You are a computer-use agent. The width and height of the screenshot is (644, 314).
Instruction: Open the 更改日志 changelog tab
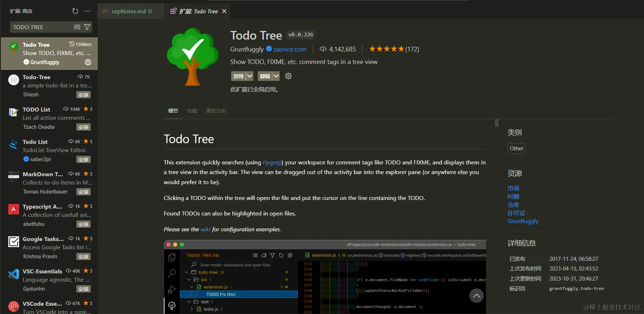(x=216, y=111)
